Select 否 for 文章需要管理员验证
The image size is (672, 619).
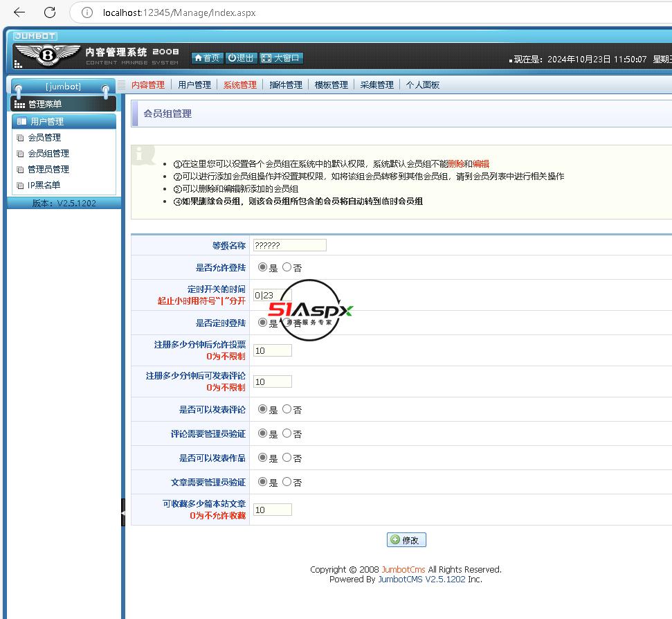tap(287, 482)
